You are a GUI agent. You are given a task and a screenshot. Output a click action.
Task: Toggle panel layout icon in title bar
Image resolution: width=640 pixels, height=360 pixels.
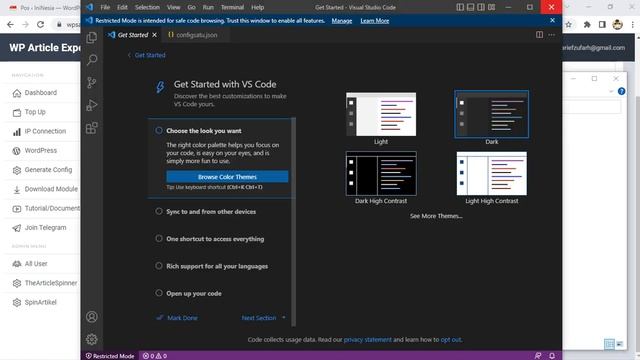pos(471,7)
